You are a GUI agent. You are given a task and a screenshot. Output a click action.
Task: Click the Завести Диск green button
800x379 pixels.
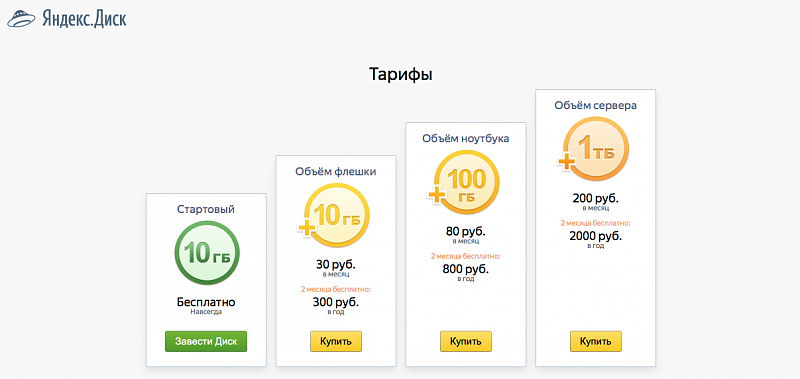coord(206,341)
